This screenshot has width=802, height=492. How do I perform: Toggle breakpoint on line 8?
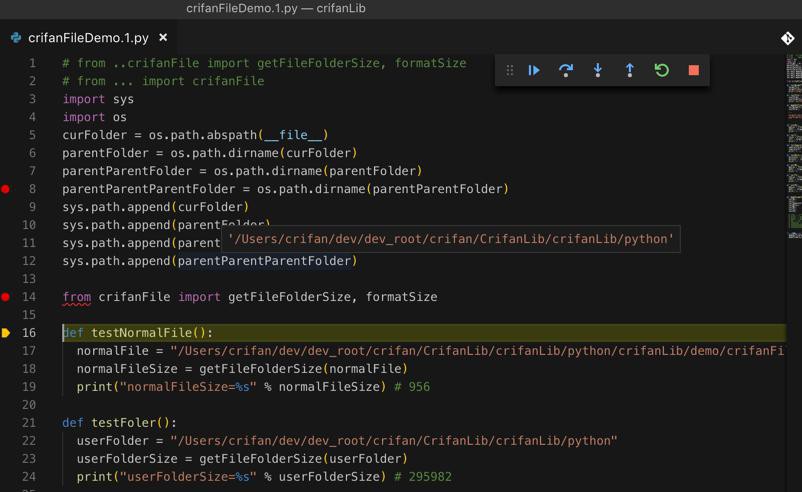[5, 189]
